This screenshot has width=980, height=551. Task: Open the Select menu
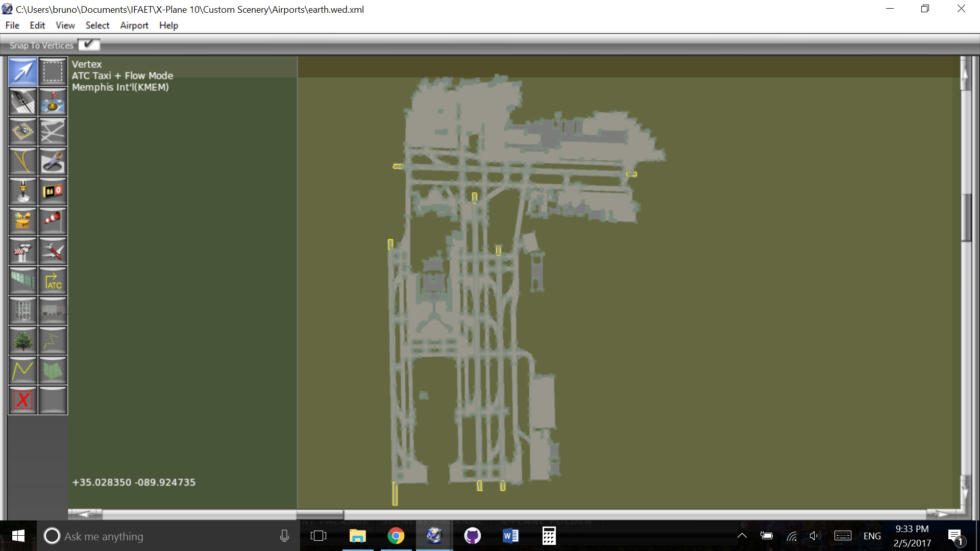click(x=97, y=26)
